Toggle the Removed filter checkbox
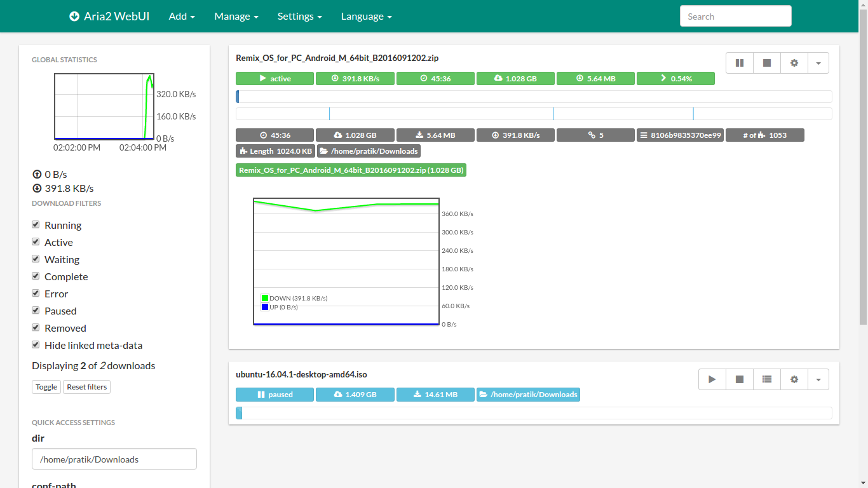The image size is (868, 488). coord(36,327)
